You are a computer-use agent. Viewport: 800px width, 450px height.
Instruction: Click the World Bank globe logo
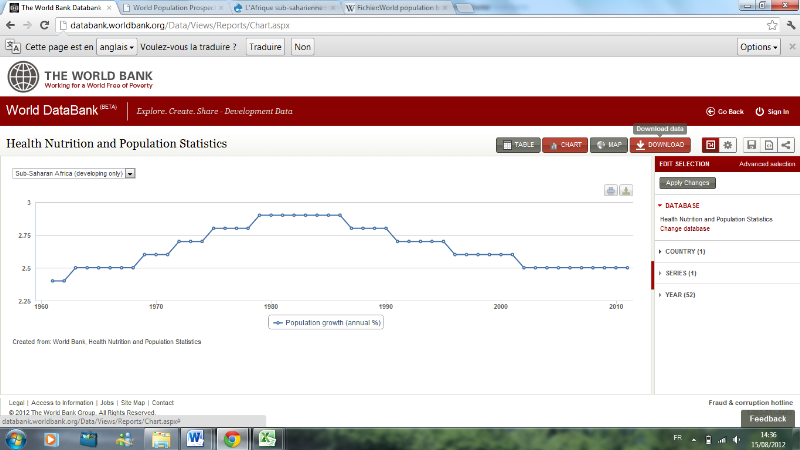[x=23, y=77]
